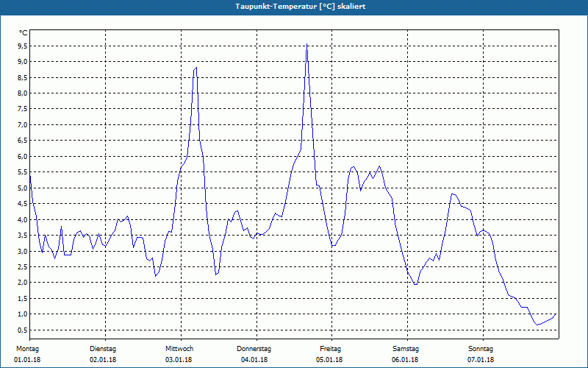Click the 3,0 y-axis value

(x=23, y=251)
